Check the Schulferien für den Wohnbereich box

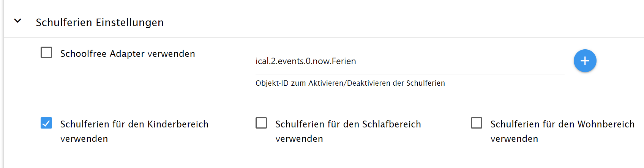[477, 123]
